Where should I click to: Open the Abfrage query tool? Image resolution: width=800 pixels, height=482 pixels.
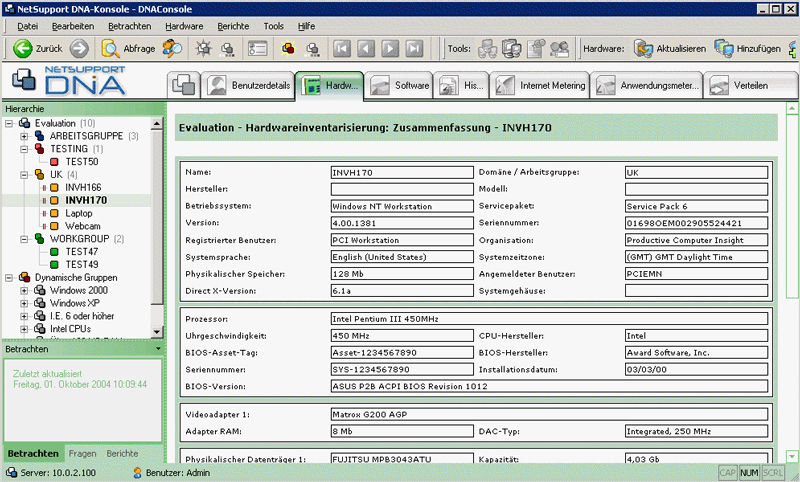(129, 48)
